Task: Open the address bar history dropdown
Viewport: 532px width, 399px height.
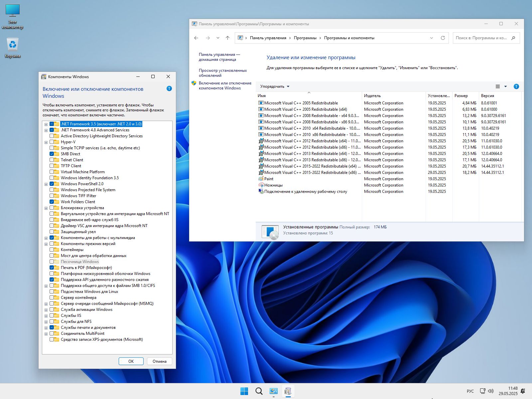Action: click(432, 38)
